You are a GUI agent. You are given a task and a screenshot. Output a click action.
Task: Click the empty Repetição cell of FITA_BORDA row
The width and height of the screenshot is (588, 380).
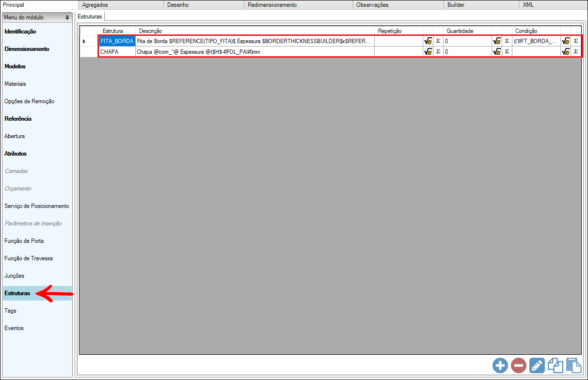[x=398, y=41]
